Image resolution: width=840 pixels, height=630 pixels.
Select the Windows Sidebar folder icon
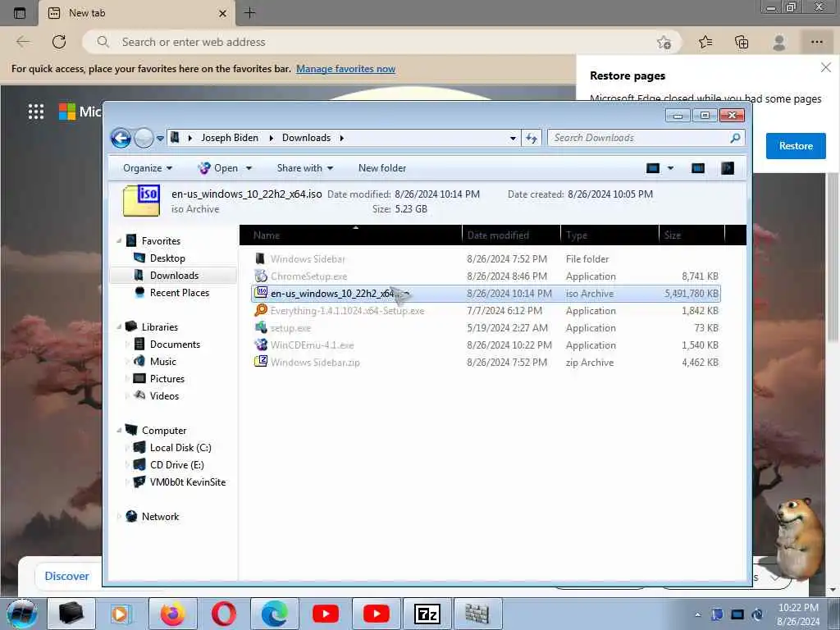coord(260,258)
